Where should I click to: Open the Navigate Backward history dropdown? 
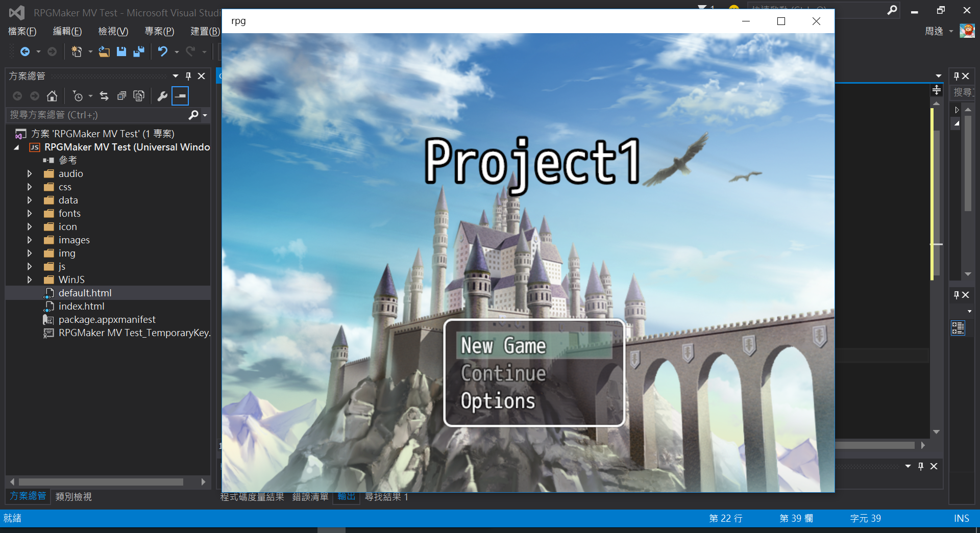(x=38, y=52)
